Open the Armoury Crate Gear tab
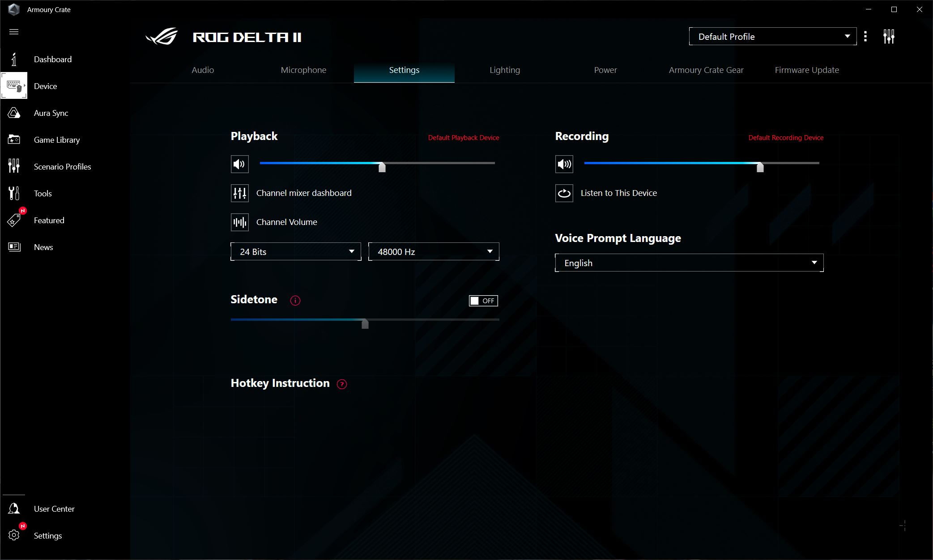This screenshot has height=560, width=933. (706, 70)
